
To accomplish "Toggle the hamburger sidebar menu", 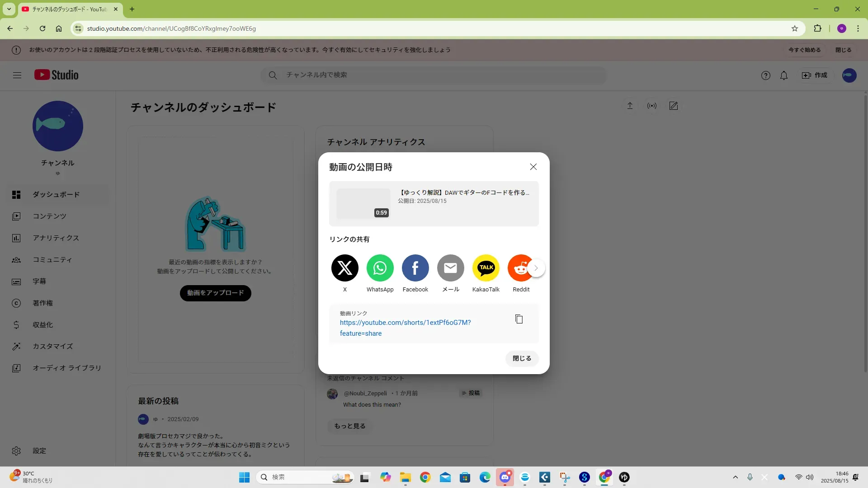I will click(x=17, y=75).
